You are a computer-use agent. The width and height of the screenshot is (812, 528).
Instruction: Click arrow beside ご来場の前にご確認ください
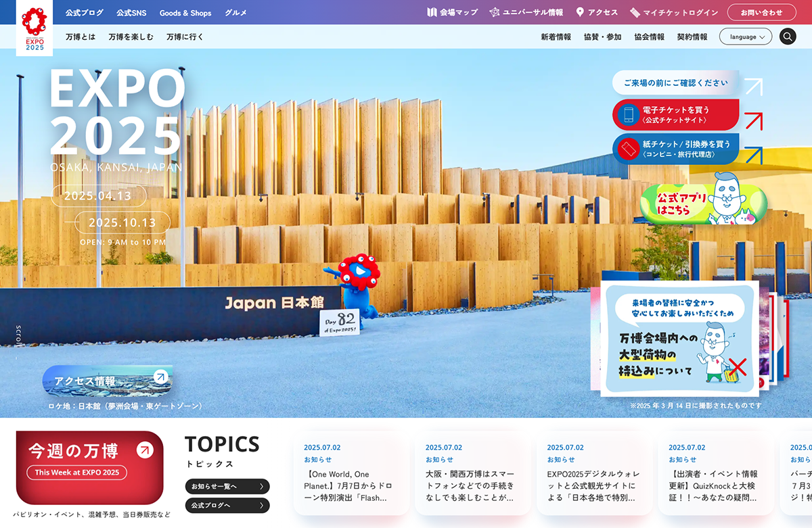[753, 87]
